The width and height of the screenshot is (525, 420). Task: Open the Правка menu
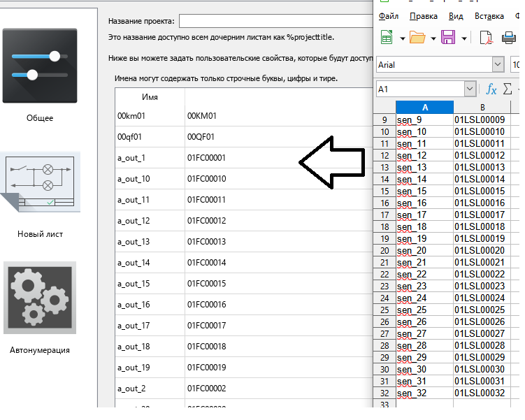pyautogui.click(x=424, y=16)
